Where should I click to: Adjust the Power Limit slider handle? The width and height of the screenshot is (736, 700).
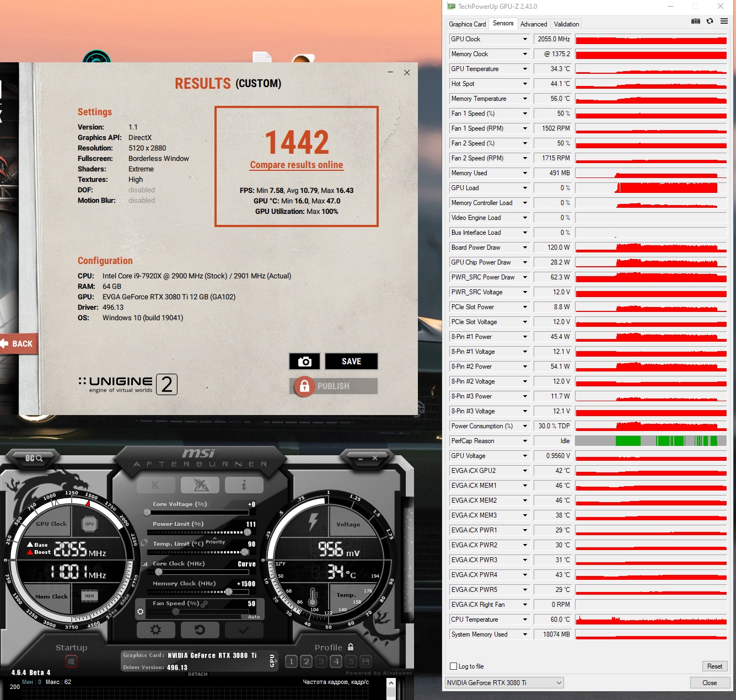[248, 532]
